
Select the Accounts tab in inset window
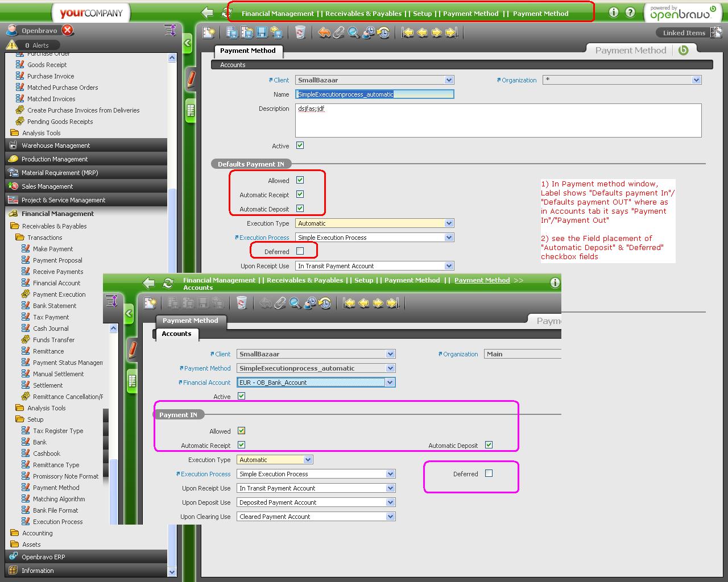[x=176, y=334]
